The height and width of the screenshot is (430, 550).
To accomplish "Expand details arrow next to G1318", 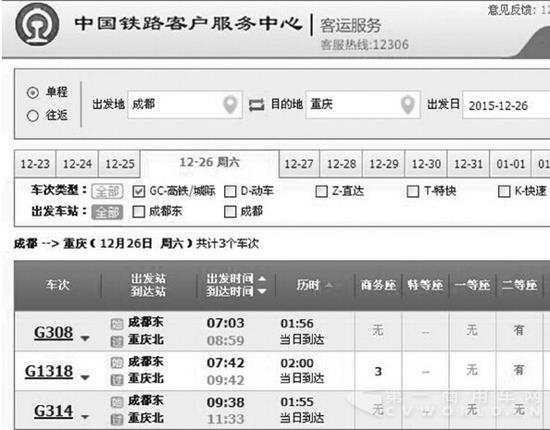I will coord(85,378).
